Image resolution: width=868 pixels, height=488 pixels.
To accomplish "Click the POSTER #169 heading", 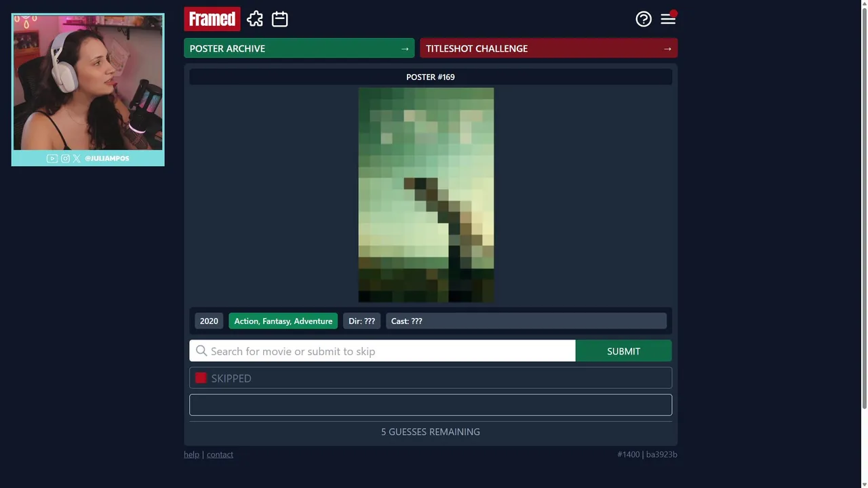I will point(431,77).
